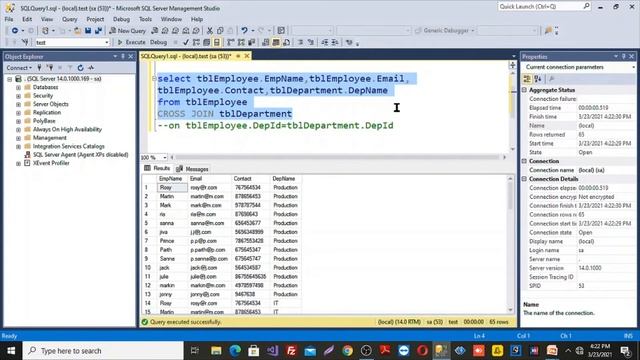Expand the PolyBase folder
The width and height of the screenshot is (640, 360).
[18, 121]
